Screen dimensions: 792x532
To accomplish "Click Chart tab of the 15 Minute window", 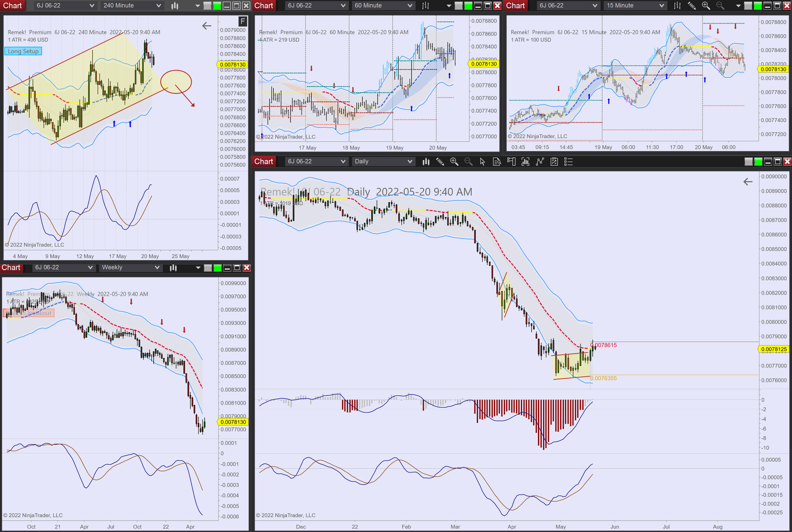I will pyautogui.click(x=515, y=5).
